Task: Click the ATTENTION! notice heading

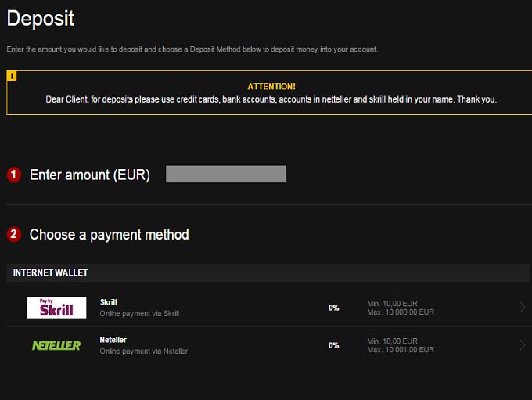Action: [x=271, y=86]
